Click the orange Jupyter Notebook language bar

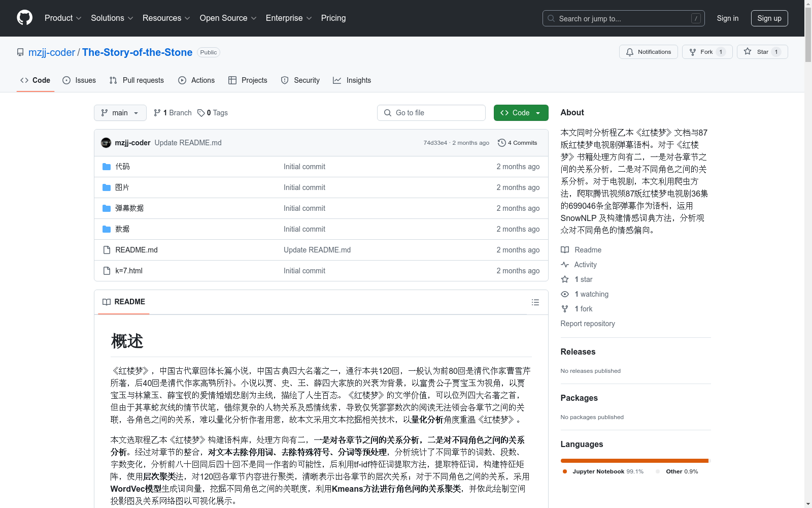[x=634, y=461]
